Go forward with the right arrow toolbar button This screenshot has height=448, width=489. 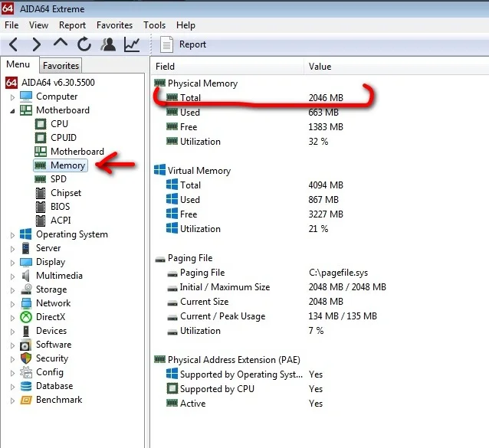click(x=37, y=44)
